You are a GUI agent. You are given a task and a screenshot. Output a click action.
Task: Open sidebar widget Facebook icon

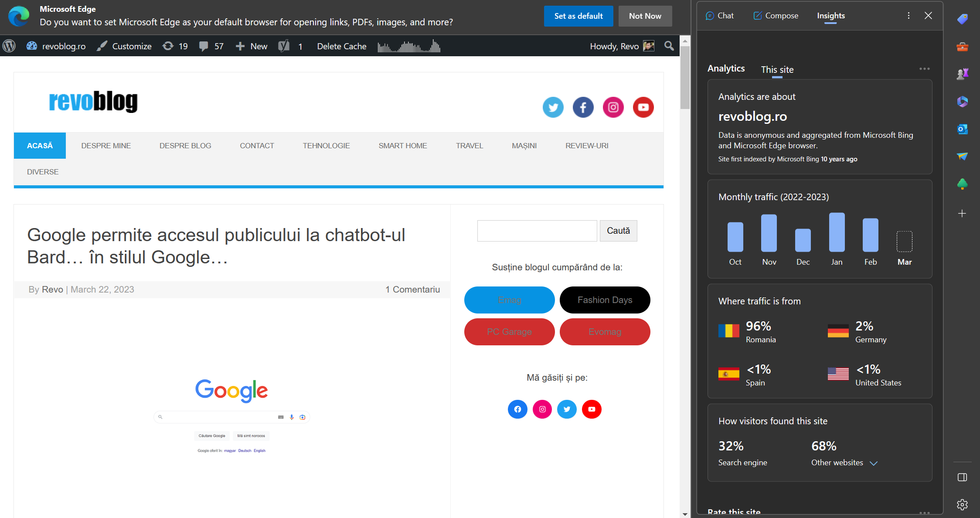[x=517, y=409]
